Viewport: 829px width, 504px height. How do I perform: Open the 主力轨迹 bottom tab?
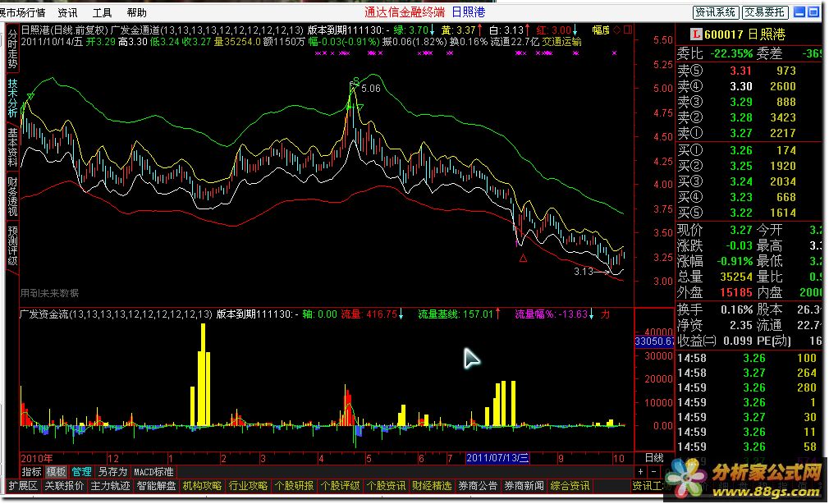pyautogui.click(x=110, y=485)
